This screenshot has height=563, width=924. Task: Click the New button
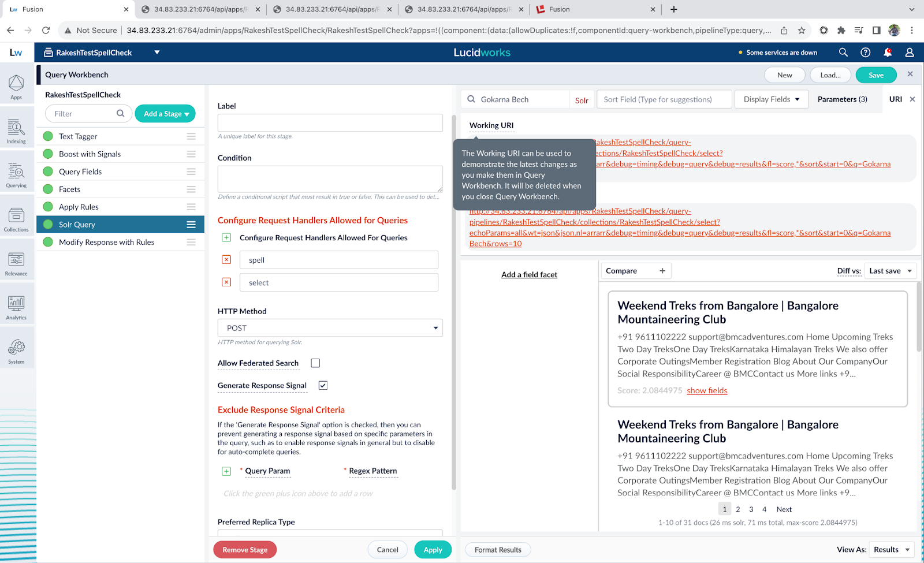click(784, 75)
